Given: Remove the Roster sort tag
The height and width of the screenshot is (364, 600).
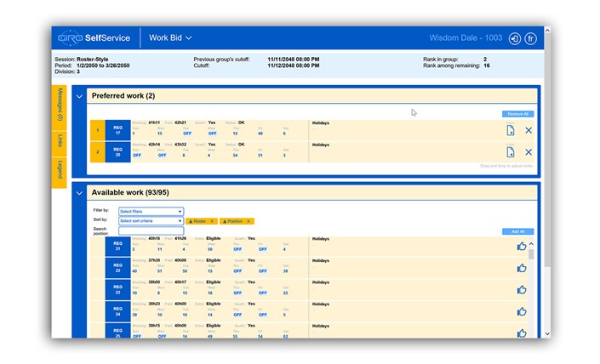Looking at the screenshot, I should point(211,221).
